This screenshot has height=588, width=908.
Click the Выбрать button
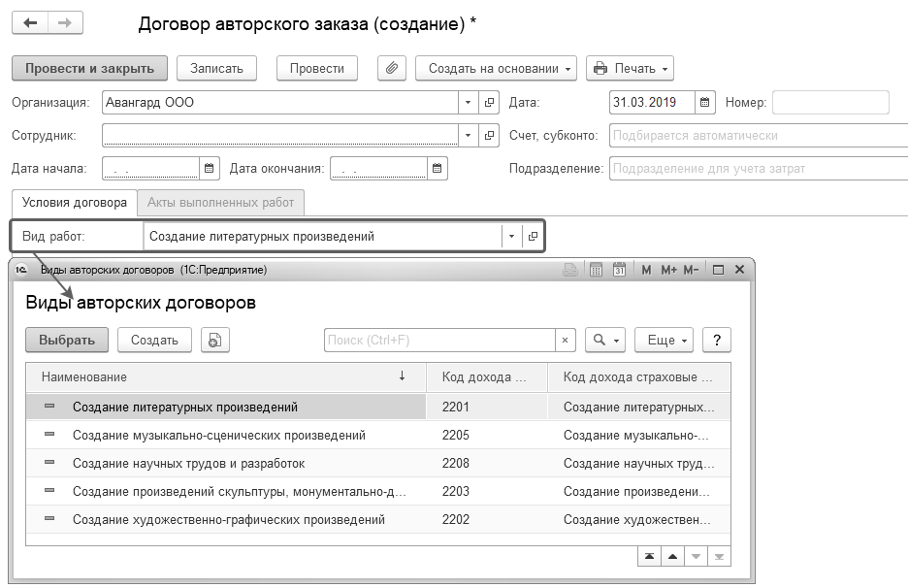(67, 340)
